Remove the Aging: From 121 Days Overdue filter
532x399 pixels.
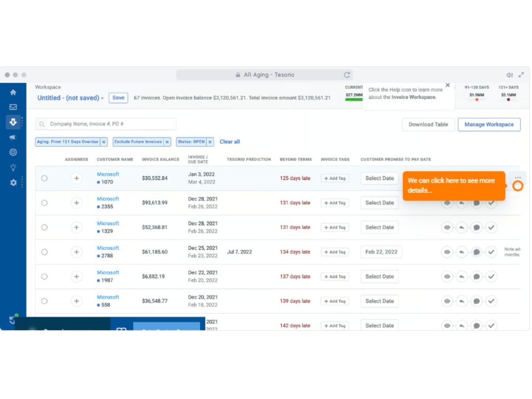tap(104, 142)
